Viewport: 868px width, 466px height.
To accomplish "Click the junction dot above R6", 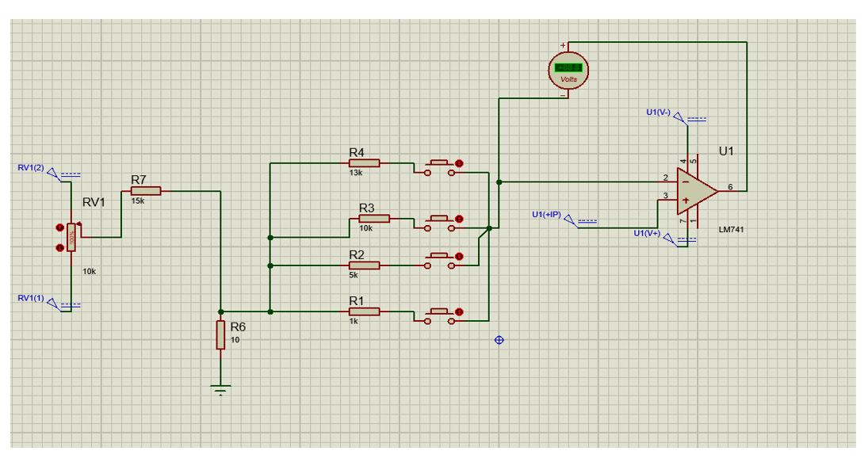I will [x=221, y=312].
